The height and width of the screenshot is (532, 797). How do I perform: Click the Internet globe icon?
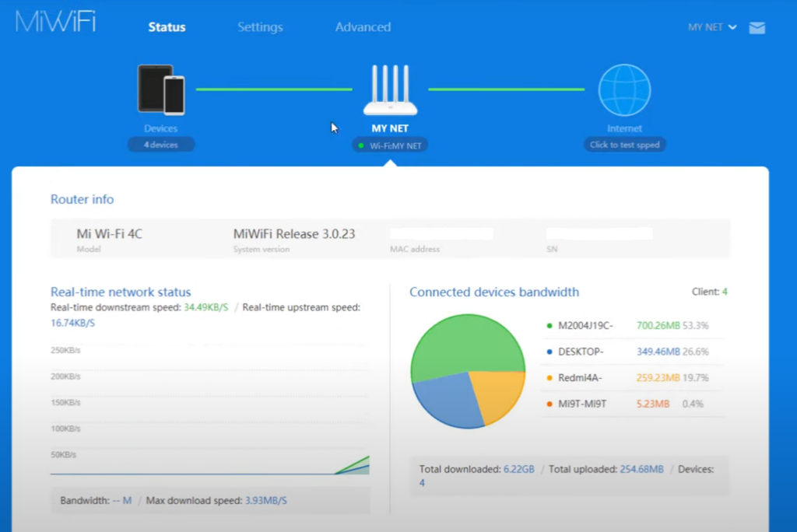click(x=624, y=90)
